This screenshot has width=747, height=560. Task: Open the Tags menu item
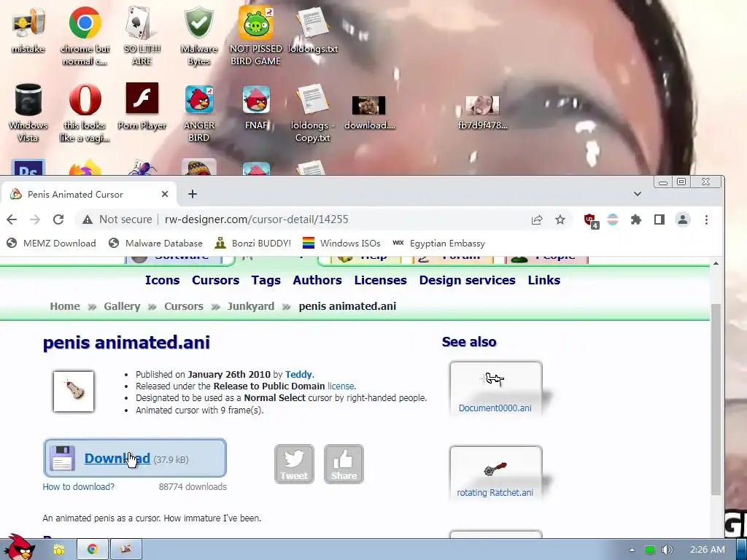coord(266,280)
